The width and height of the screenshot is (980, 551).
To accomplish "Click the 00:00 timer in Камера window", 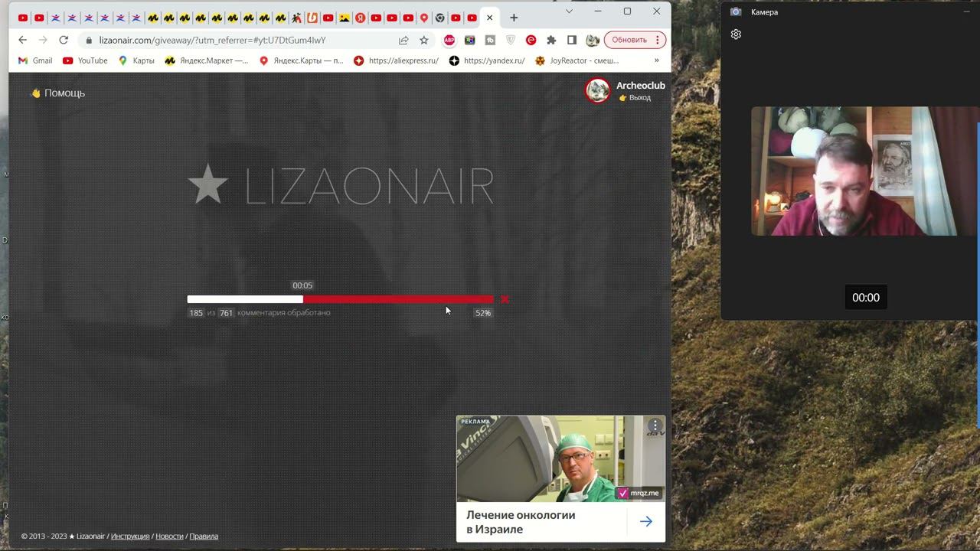I will [866, 298].
